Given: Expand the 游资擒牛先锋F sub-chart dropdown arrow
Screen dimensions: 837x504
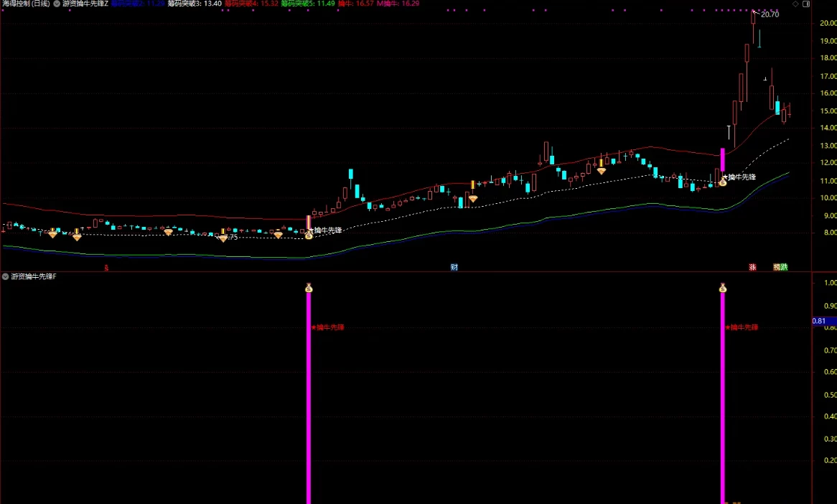Looking at the screenshot, I should (5, 276).
